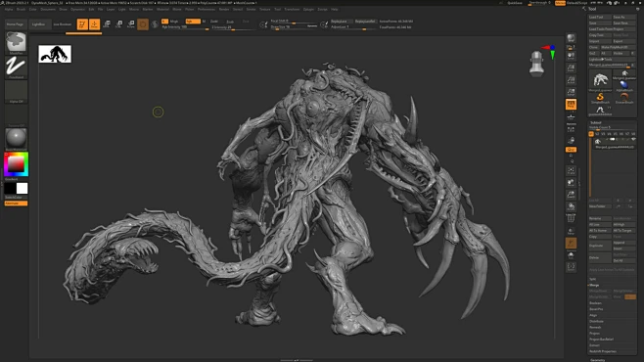Open the BasicMaterial sphere selector
This screenshot has height=362, width=644.
16,139
